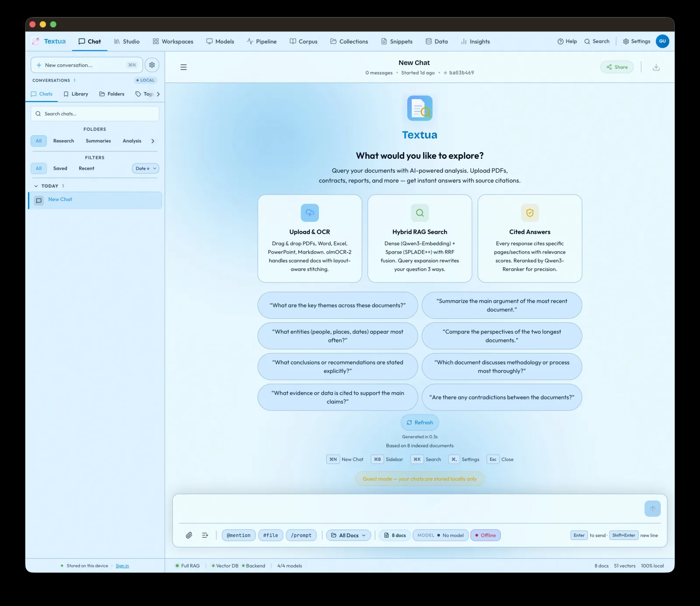This screenshot has height=606, width=700.
Task: Click the add-to-list icon next to paperclip
Action: tap(205, 535)
